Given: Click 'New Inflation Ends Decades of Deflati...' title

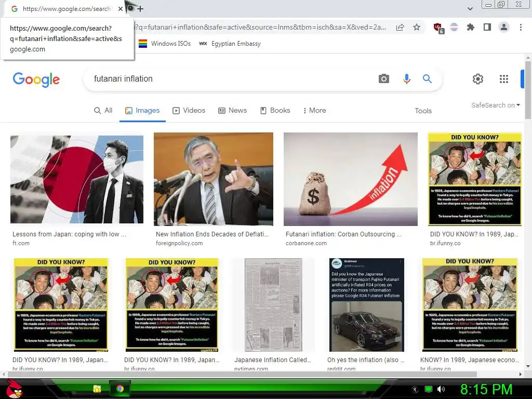Looking at the screenshot, I should (x=212, y=234).
